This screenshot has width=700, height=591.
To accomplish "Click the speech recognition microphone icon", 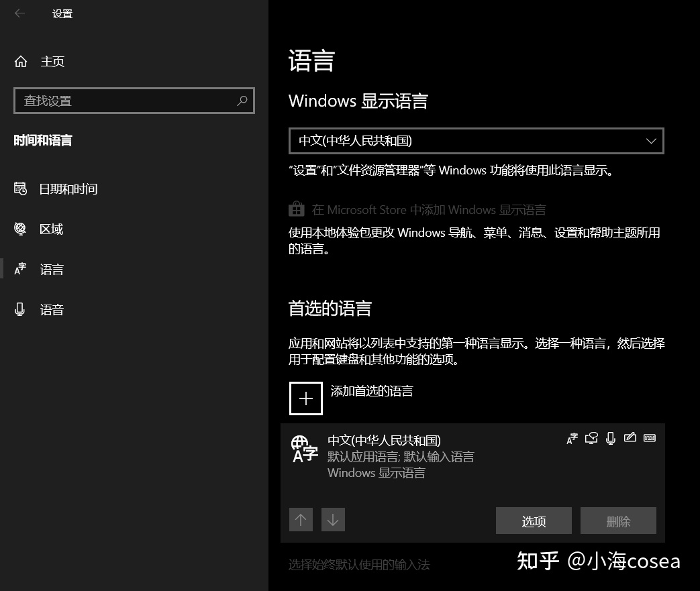I will 610,438.
